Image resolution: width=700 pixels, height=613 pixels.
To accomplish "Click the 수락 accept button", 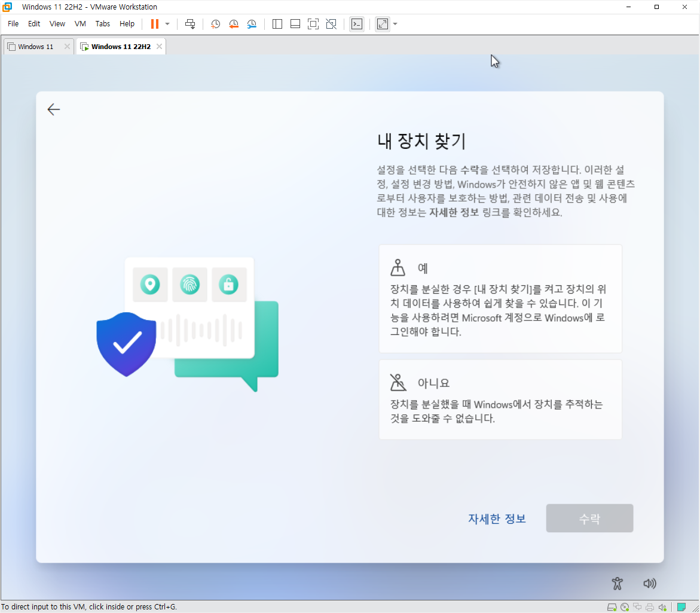I will (589, 519).
